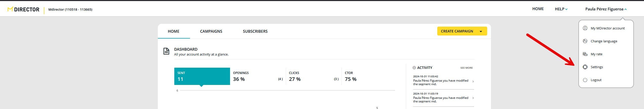This screenshot has height=109, width=644.
Task: Open the Subscribers tab
Action: (x=255, y=31)
